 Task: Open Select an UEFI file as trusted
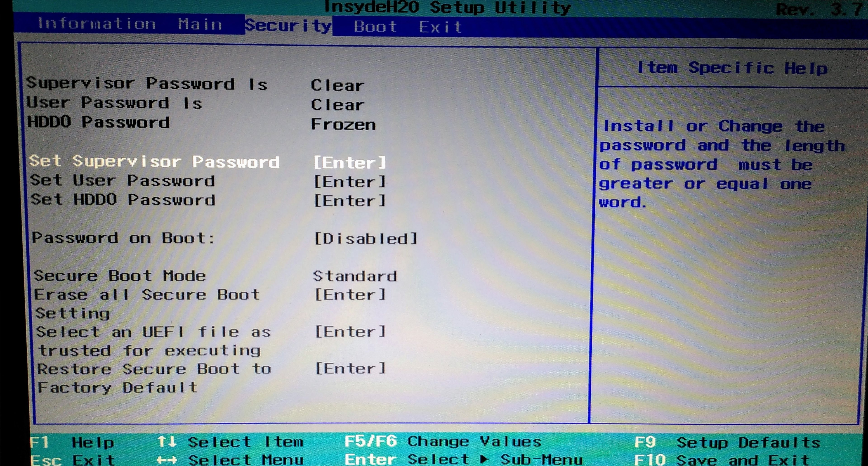[x=153, y=332]
